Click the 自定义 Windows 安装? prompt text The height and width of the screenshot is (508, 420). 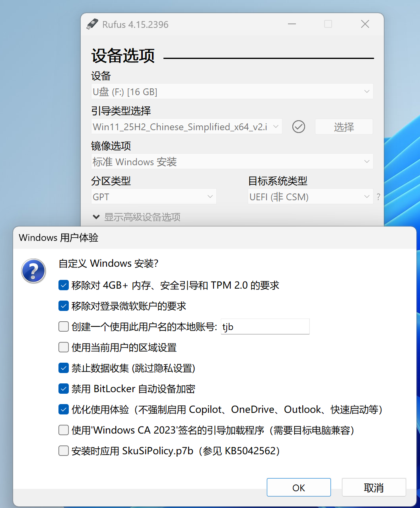[x=109, y=264]
